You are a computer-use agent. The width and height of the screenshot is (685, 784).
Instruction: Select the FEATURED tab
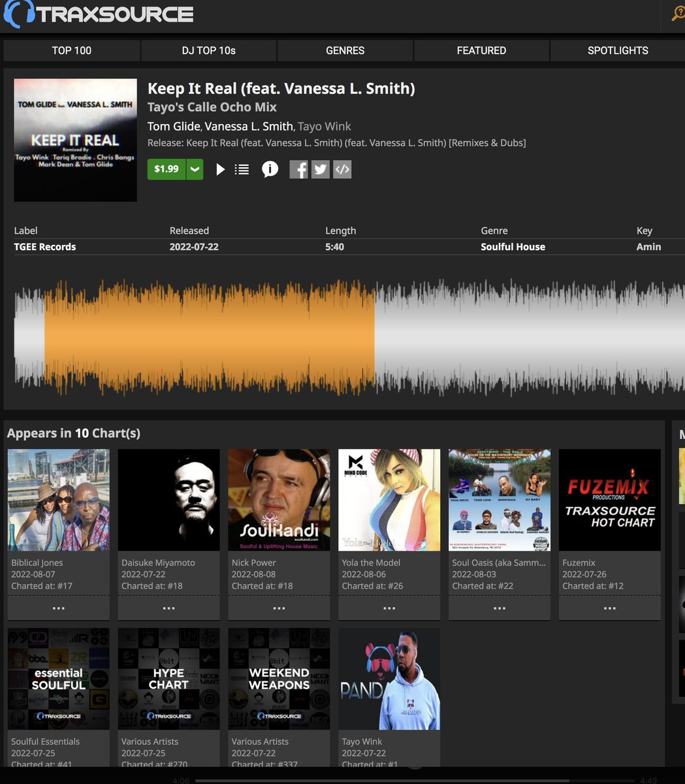(x=481, y=50)
